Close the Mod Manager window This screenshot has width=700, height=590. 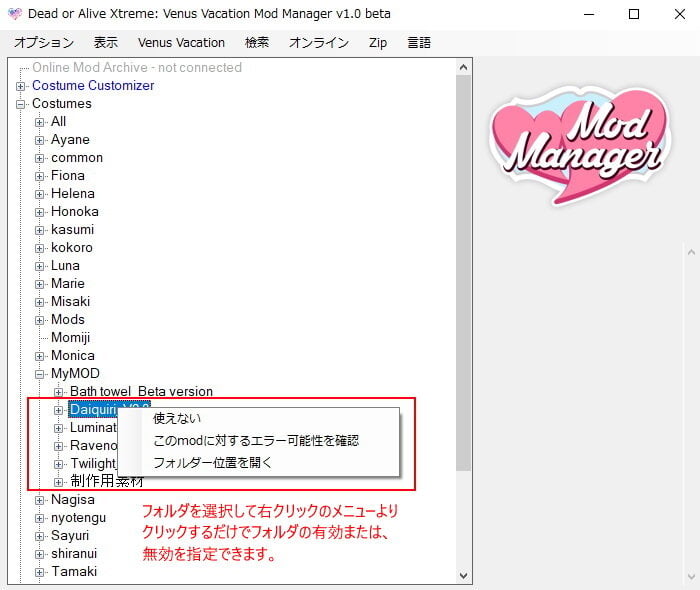[679, 14]
